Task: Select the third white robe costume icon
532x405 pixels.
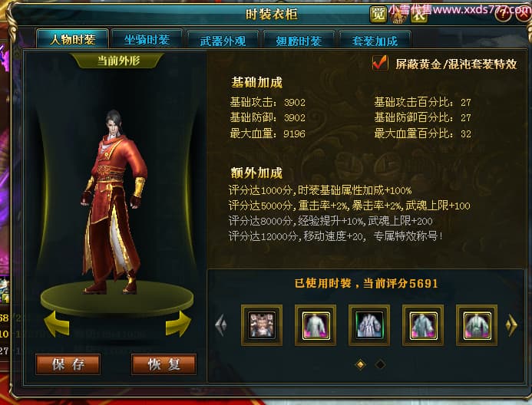Action: click(x=369, y=325)
